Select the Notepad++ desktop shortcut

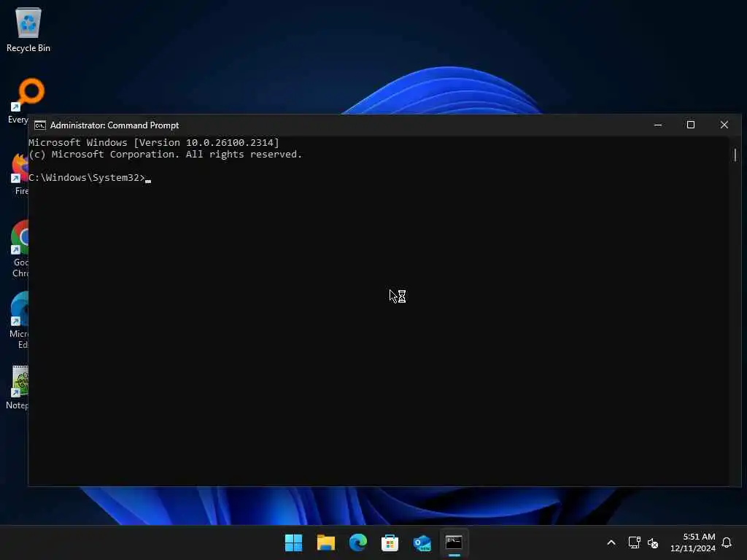(18, 386)
